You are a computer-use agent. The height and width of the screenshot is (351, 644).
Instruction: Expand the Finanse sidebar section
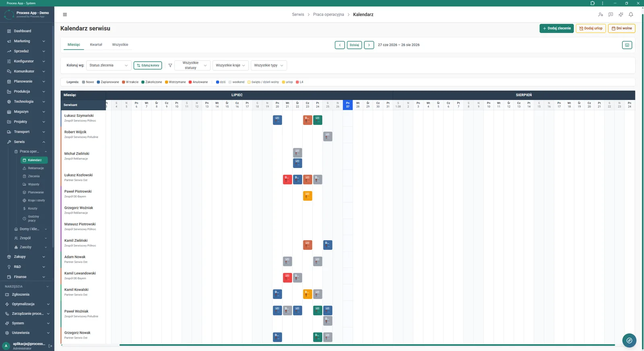[27, 277]
